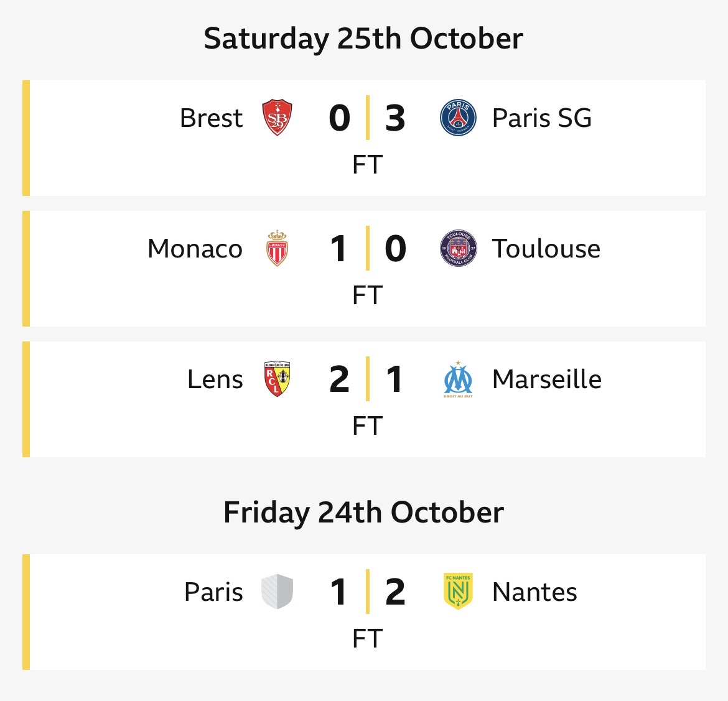This screenshot has height=701, width=728.
Task: Open the Brest team name link
Action: point(211,118)
